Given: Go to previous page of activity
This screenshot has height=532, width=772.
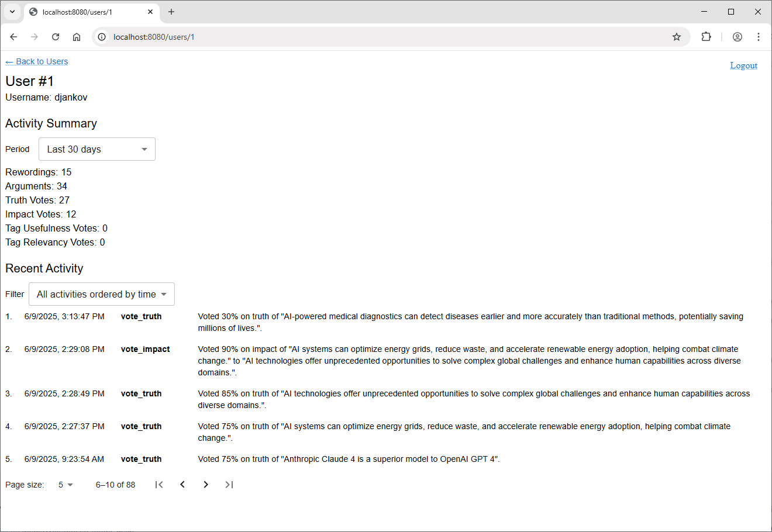Looking at the screenshot, I should [x=182, y=485].
